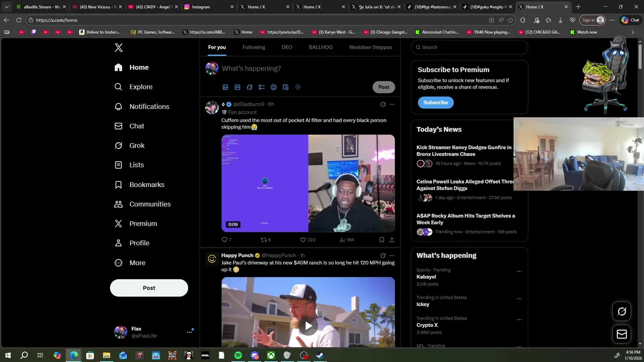Viewport: 644px width, 362px height.
Task: Switch to the DEO tab
Action: [x=287, y=47]
